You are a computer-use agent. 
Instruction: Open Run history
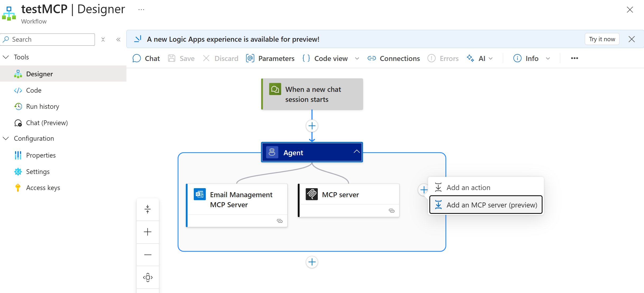(43, 106)
